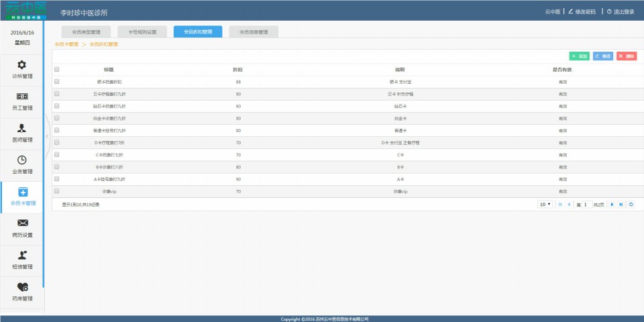Open the page size dropdown showing 10
Image resolution: width=644 pixels, height=322 pixels.
(545, 204)
